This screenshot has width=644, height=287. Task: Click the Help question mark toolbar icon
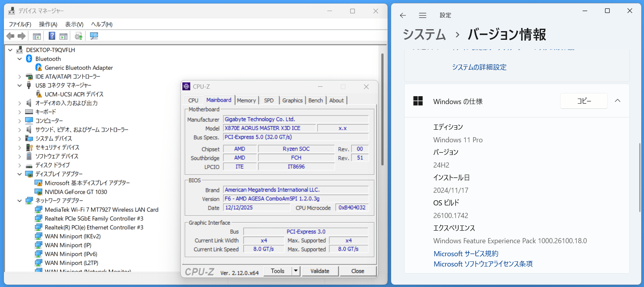52,36
